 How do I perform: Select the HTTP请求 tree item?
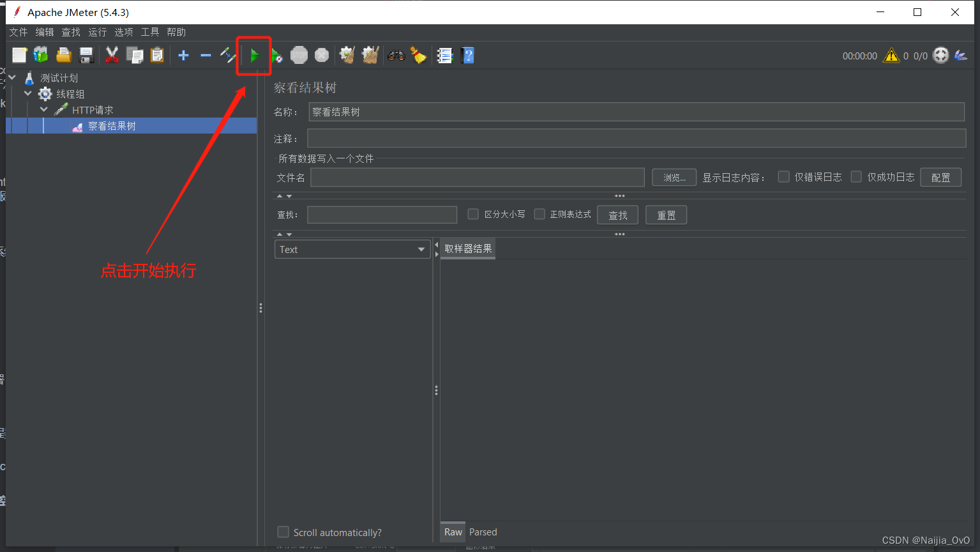[x=93, y=110]
